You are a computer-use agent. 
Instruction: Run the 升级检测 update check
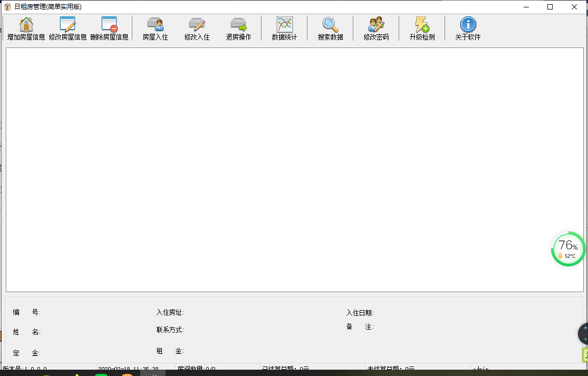(x=422, y=25)
